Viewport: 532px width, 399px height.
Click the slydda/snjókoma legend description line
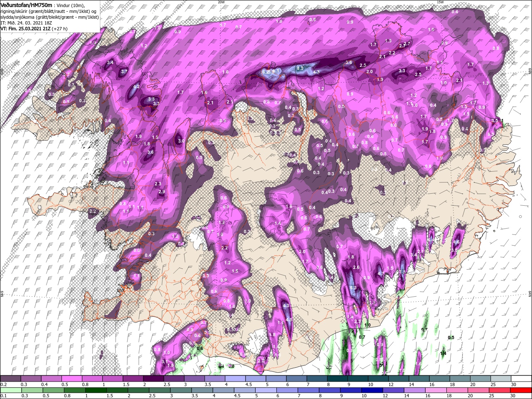49,17
